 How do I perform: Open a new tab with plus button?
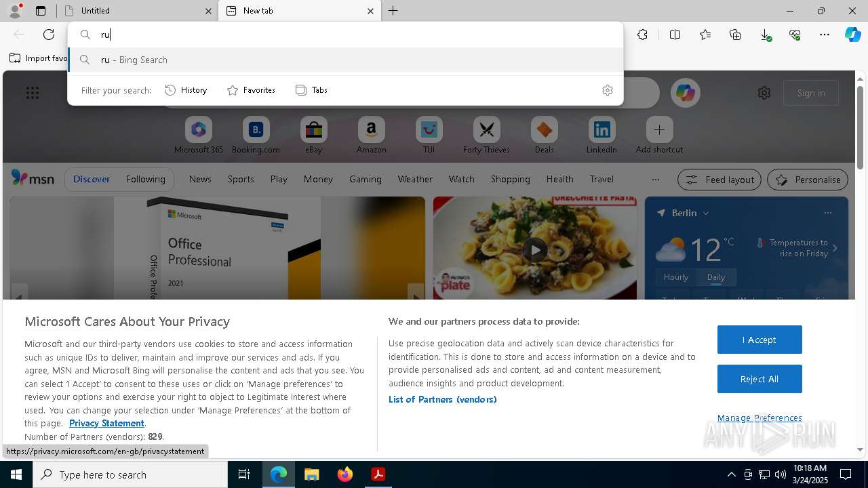(393, 11)
